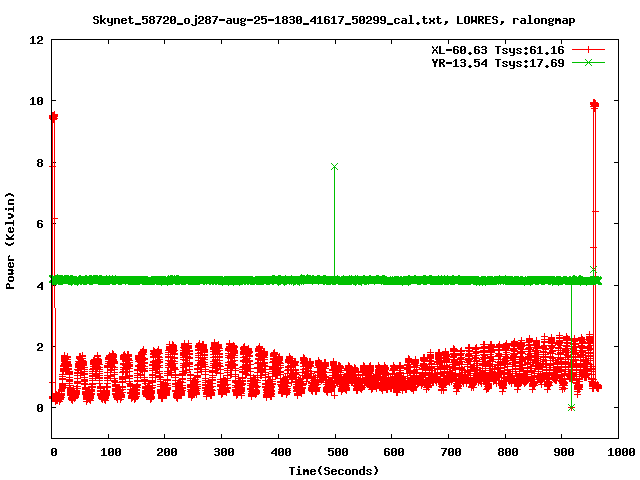Click the green X marker near 955 seconds at 4.5
640x480 pixels.
pyautogui.click(x=593, y=270)
